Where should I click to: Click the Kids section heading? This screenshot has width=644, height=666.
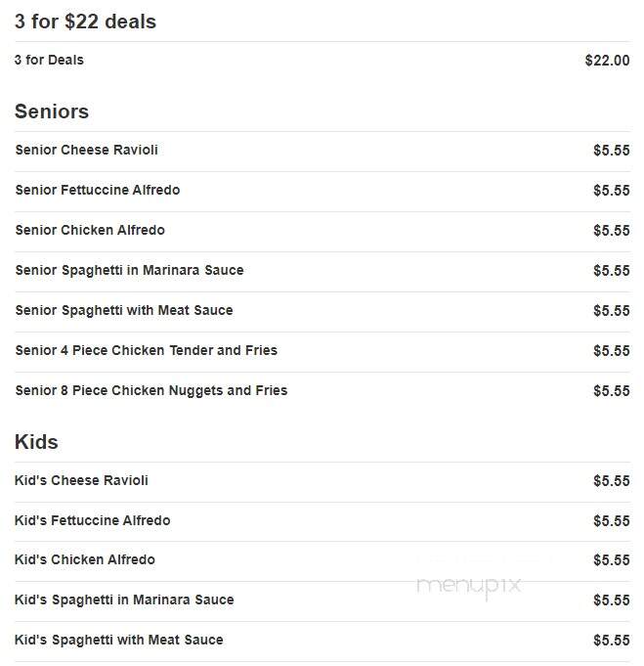36,442
